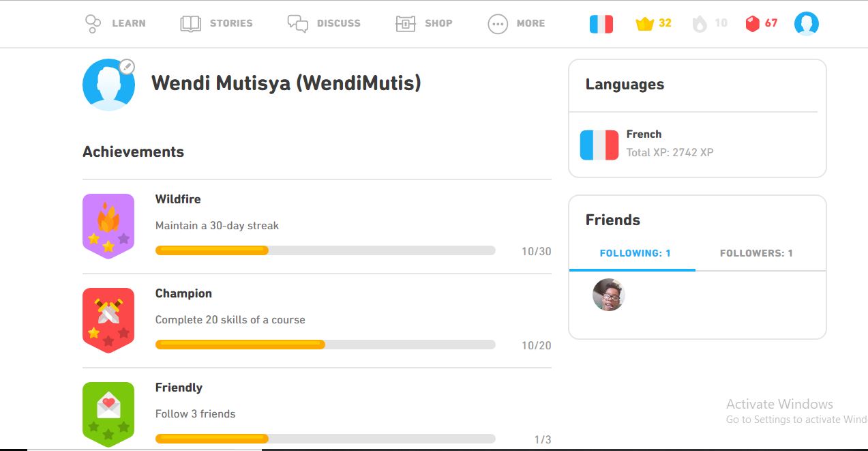Switch to Following tab
This screenshot has height=451, width=868.
[x=635, y=253]
